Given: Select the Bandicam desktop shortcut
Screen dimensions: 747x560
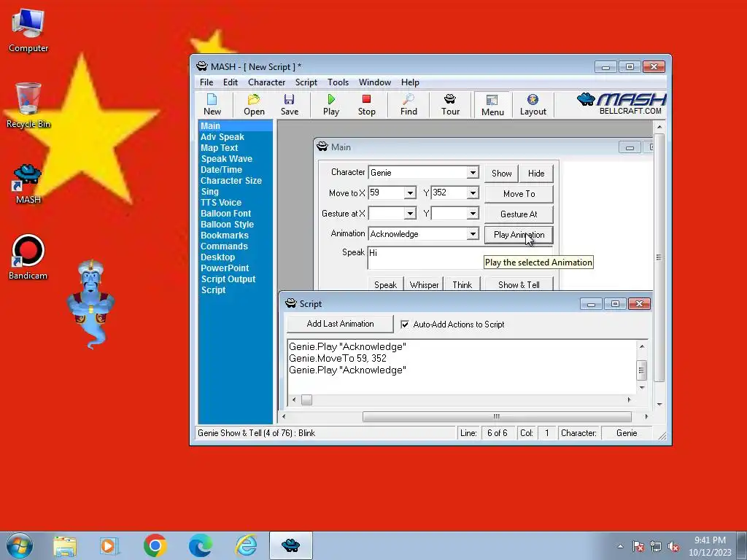Looking at the screenshot, I should tap(28, 257).
